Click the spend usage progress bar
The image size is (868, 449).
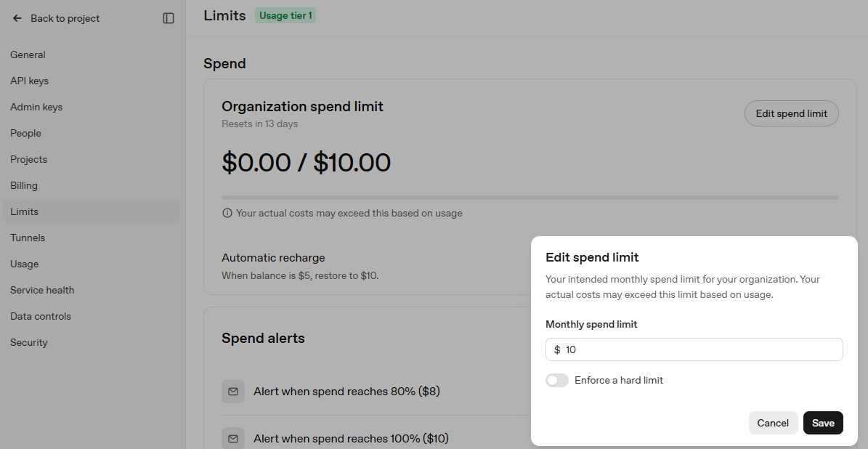(530, 197)
